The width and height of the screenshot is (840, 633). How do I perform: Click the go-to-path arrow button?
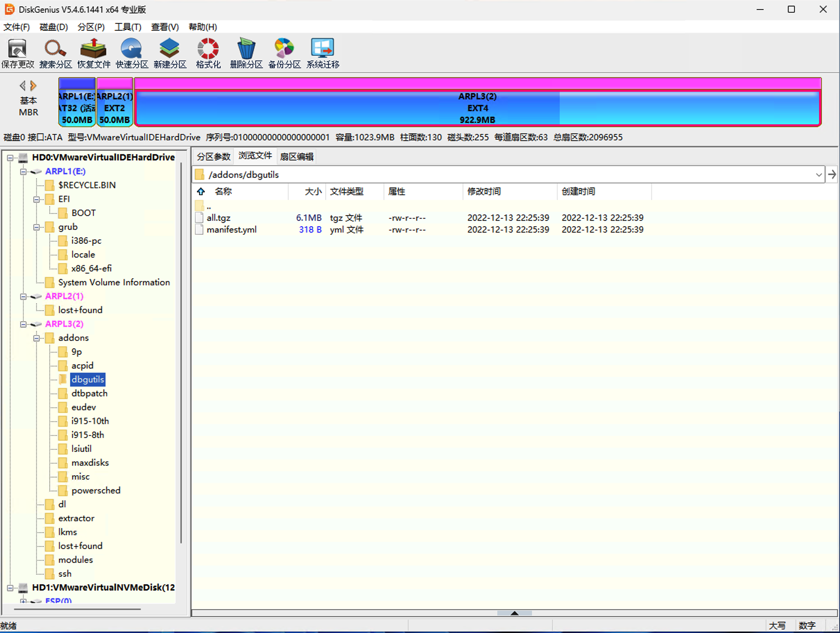(832, 175)
